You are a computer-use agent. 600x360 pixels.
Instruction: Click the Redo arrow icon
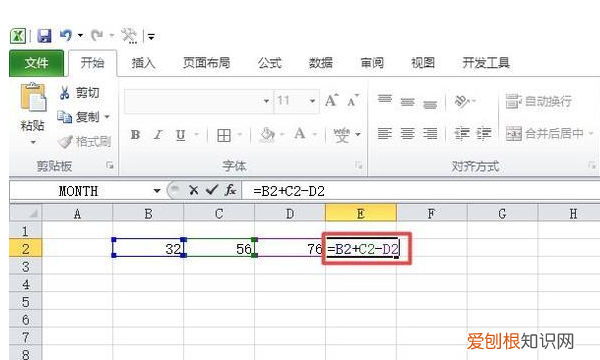pos(96,36)
